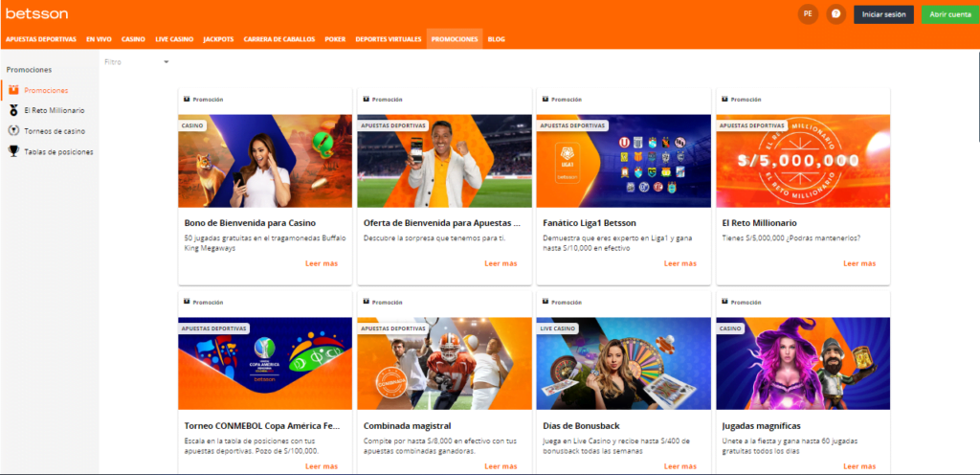
Task: Open the Blog menu item
Action: click(497, 39)
